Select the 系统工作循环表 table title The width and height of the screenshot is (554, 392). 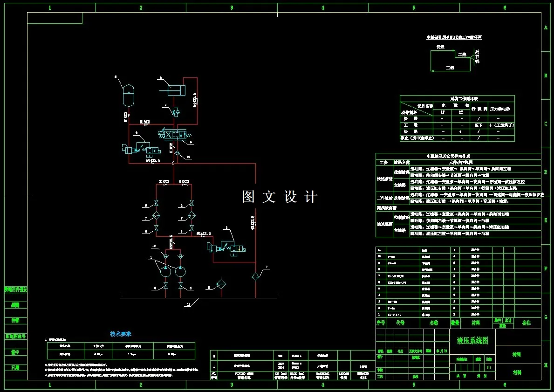(464, 99)
